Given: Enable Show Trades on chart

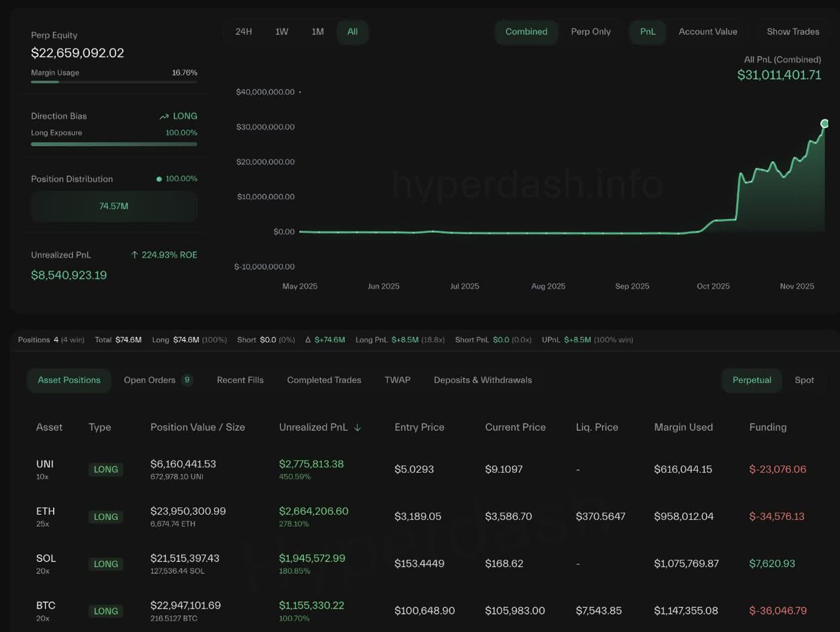Looking at the screenshot, I should (793, 32).
